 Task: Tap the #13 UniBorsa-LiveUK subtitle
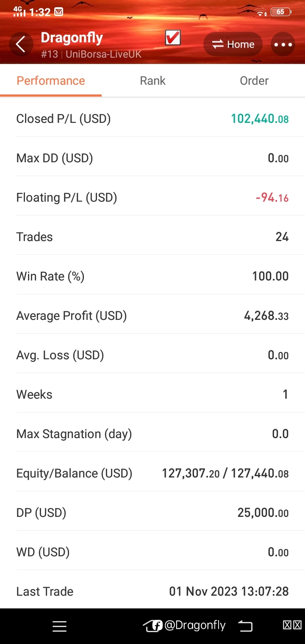pos(91,54)
